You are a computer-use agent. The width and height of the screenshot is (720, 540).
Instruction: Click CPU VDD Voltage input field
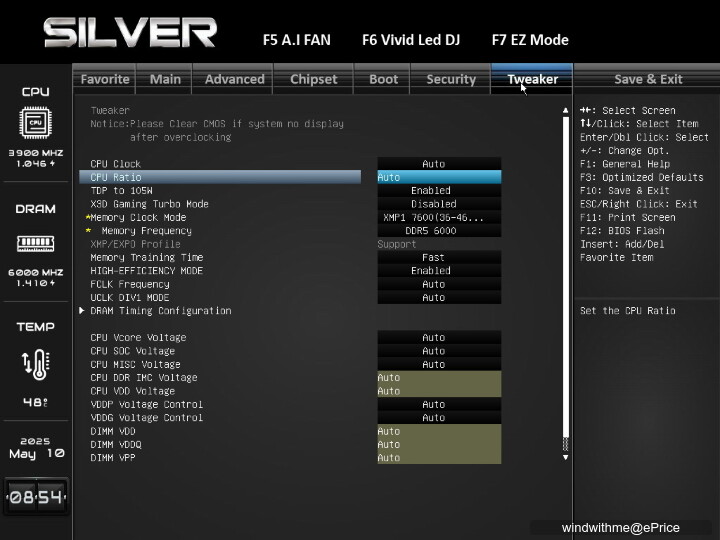click(439, 391)
